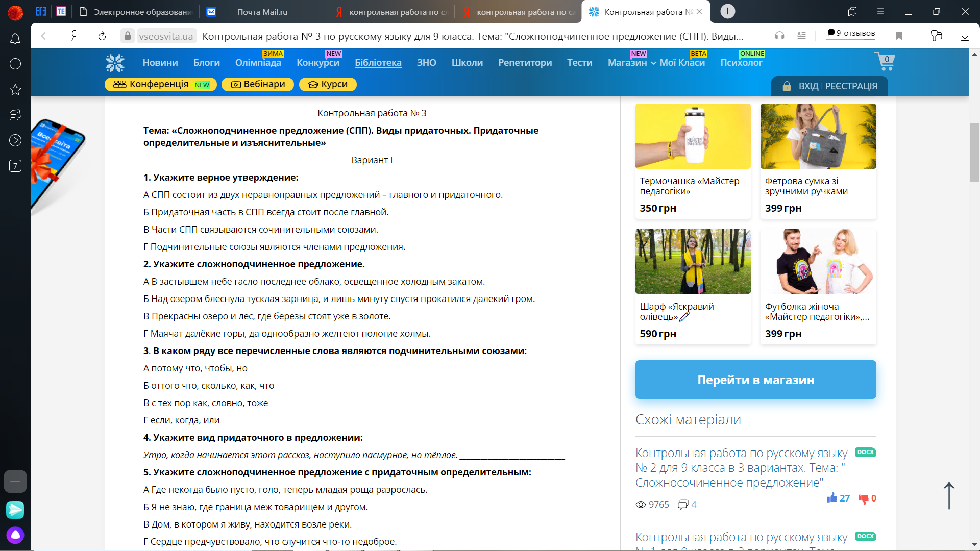Bookmark this page with flag icon

coord(899,36)
